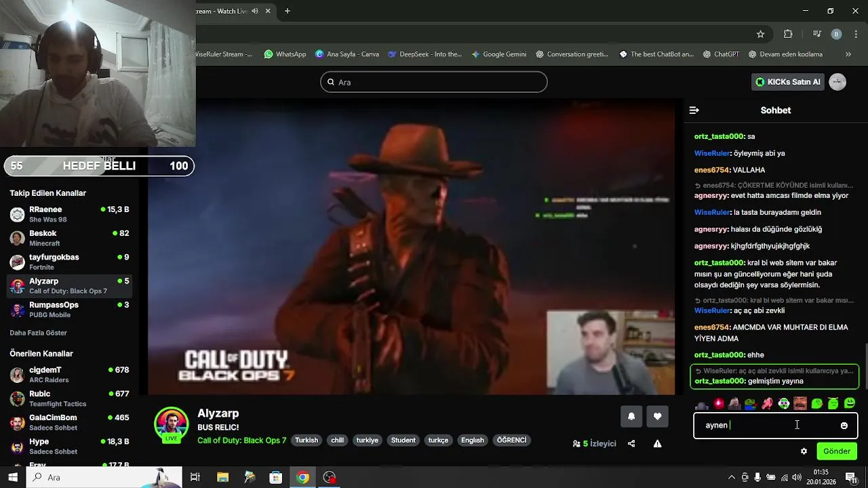Open the emoji picker in chat input

(x=844, y=426)
